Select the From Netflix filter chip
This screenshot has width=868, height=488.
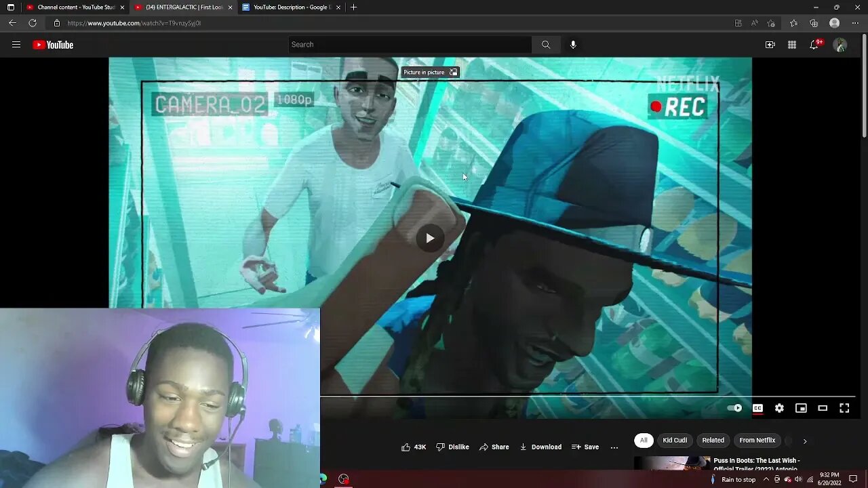pos(757,441)
